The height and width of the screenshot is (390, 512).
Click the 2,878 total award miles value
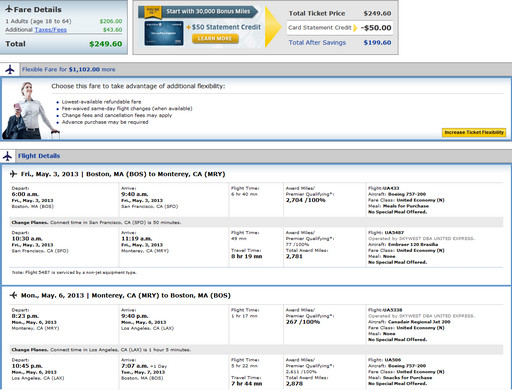click(294, 384)
